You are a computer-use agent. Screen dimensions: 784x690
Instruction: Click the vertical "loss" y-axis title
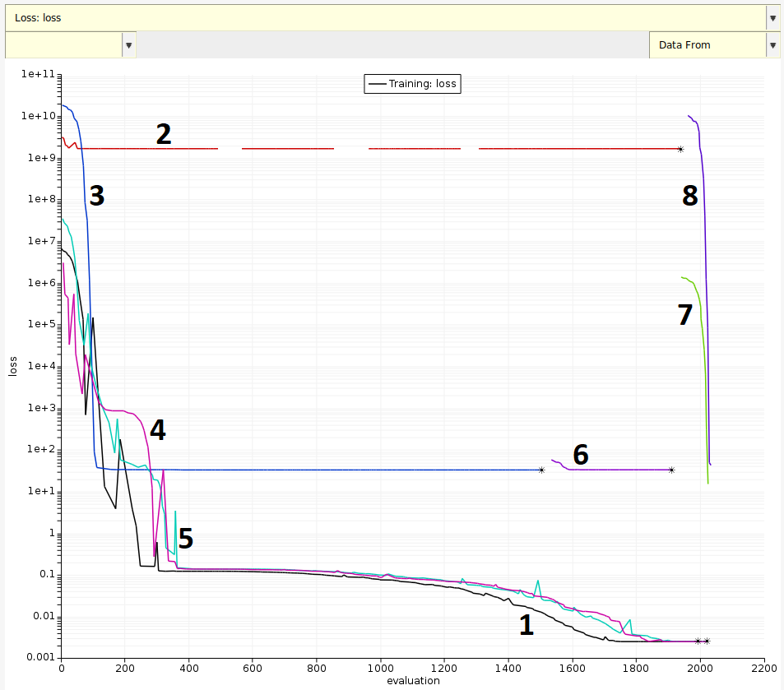click(13, 366)
